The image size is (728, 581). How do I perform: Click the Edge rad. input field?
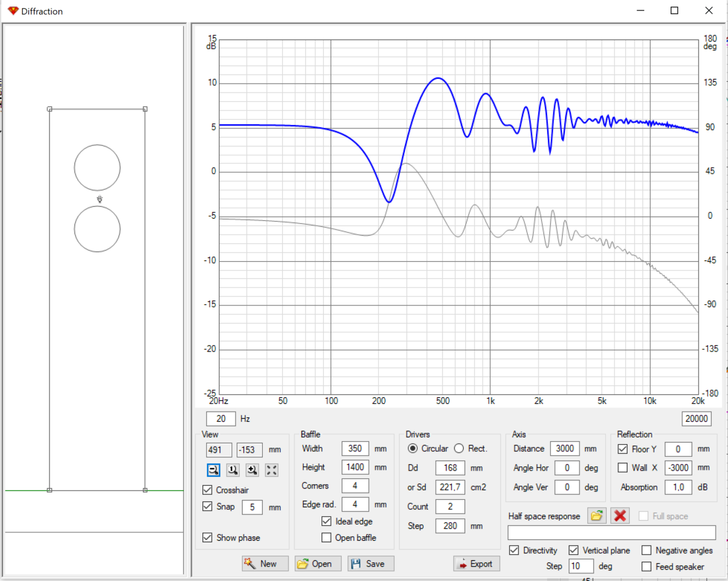[355, 504]
